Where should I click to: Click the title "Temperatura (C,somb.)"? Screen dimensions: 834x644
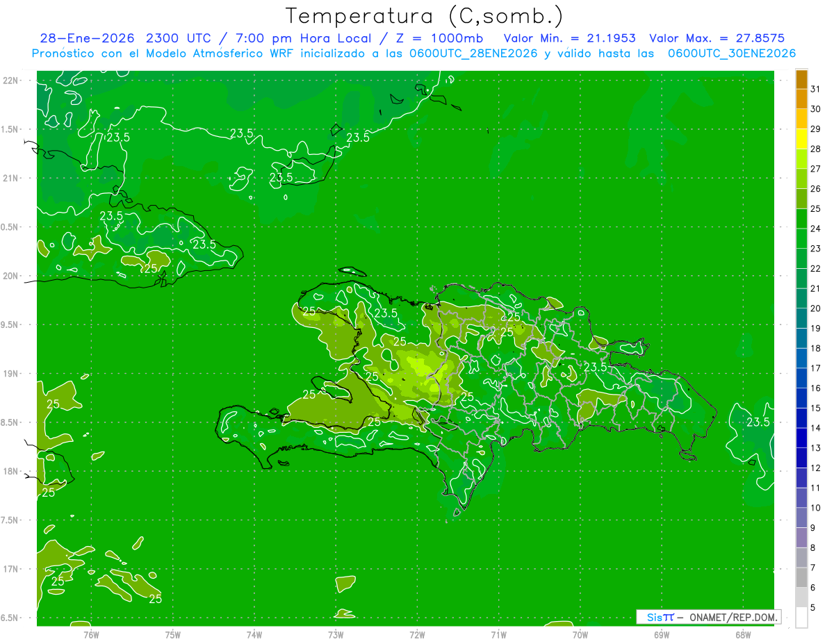[425, 17]
